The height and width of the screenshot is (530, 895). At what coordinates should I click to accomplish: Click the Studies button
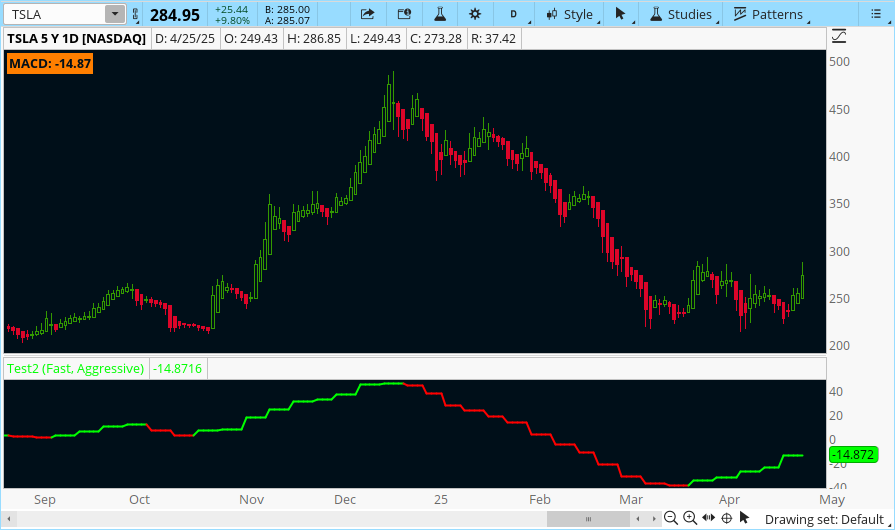pyautogui.click(x=682, y=14)
